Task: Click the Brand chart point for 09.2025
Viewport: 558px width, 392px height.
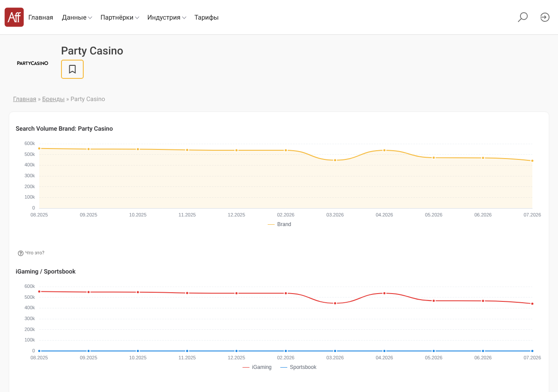Action: (88, 149)
